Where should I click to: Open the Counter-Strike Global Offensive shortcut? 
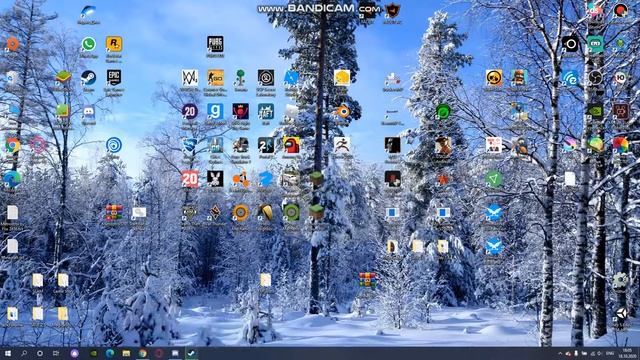(215, 78)
